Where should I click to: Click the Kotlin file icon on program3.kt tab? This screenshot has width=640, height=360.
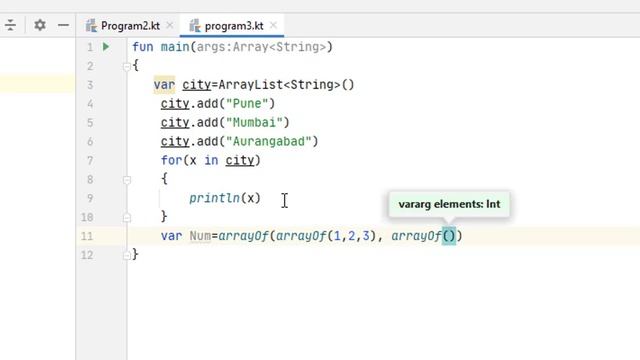(x=195, y=25)
